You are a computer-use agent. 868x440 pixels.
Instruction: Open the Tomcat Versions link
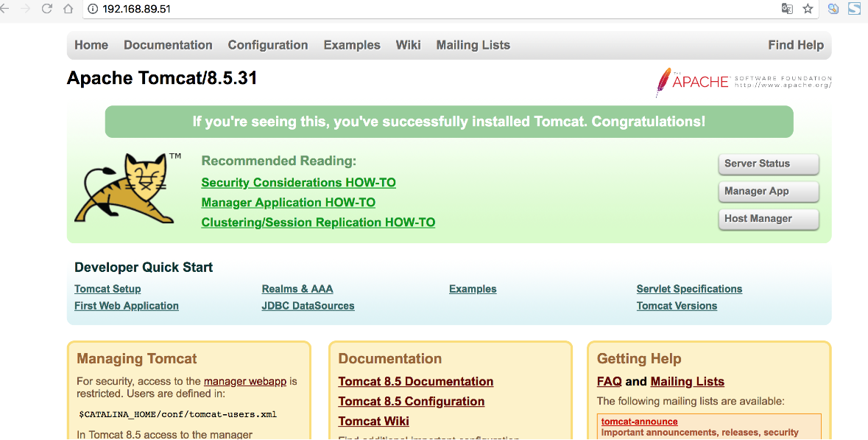click(x=677, y=306)
